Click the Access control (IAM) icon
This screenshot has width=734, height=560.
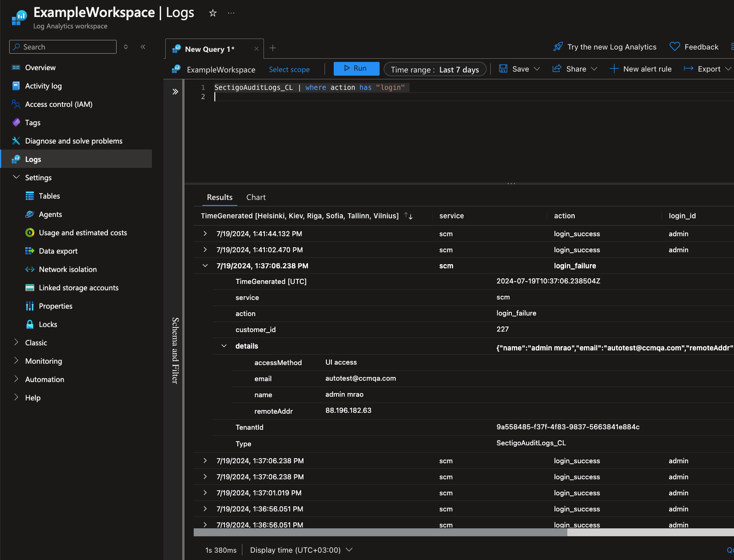pos(16,104)
